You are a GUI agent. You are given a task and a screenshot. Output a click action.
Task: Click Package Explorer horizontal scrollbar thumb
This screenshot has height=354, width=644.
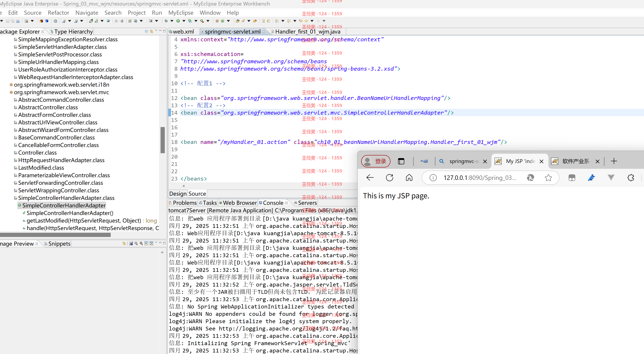pyautogui.click(x=55, y=235)
